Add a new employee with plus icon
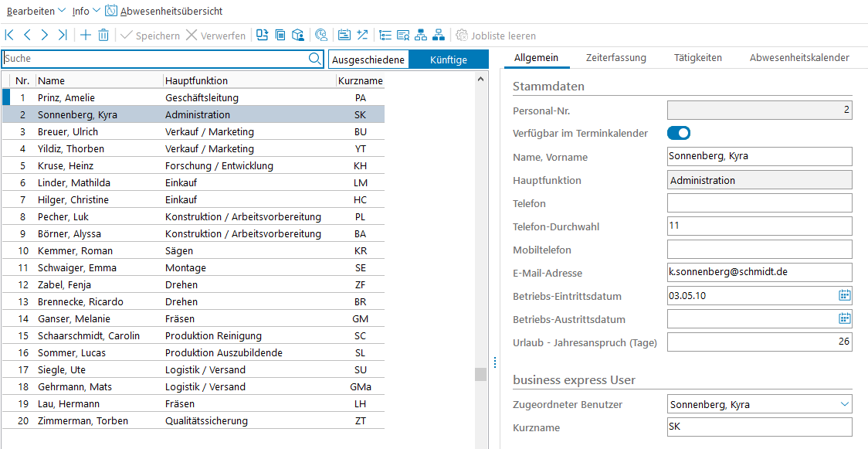Screen dimensions: 868x449 point(86,36)
